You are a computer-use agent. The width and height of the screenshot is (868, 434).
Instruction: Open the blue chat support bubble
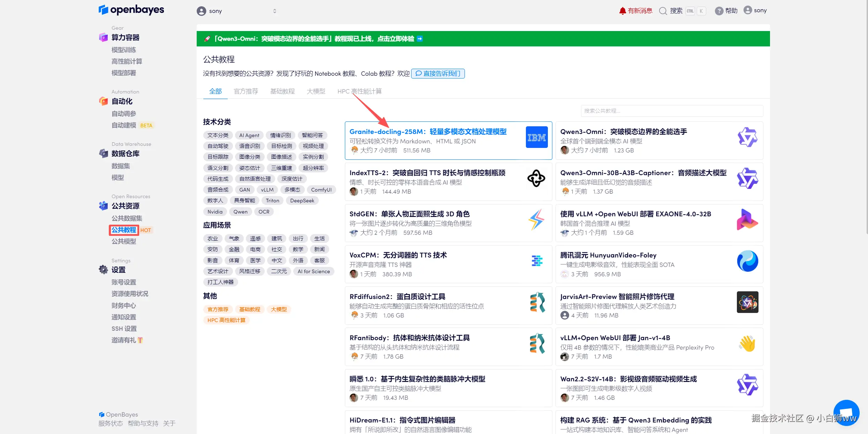coord(846,413)
